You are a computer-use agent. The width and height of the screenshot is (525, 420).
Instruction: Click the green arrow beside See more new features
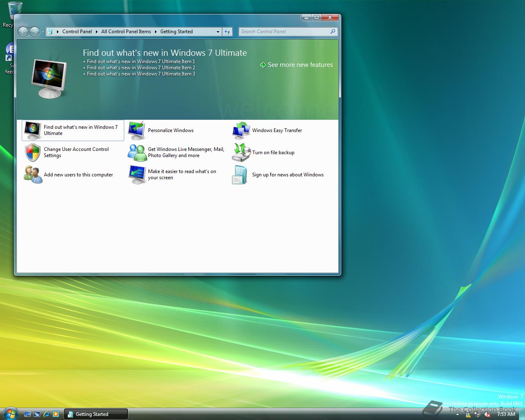(x=263, y=65)
